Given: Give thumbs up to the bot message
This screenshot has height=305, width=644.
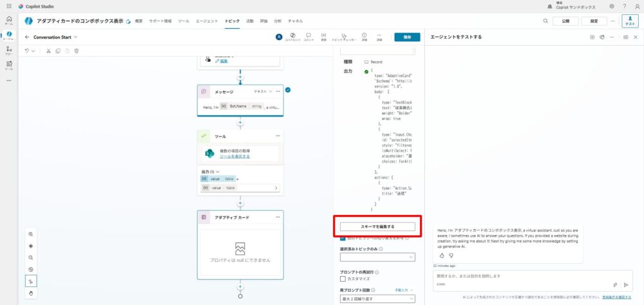Looking at the screenshot, I should (442, 255).
